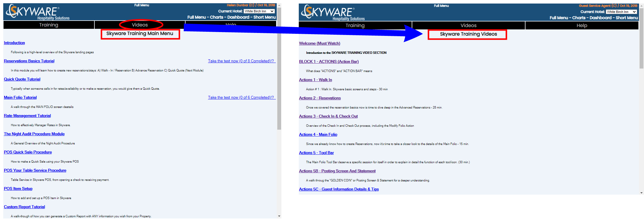Select the Training tab in the left panel
The width and height of the screenshot is (644, 222).
49,25
